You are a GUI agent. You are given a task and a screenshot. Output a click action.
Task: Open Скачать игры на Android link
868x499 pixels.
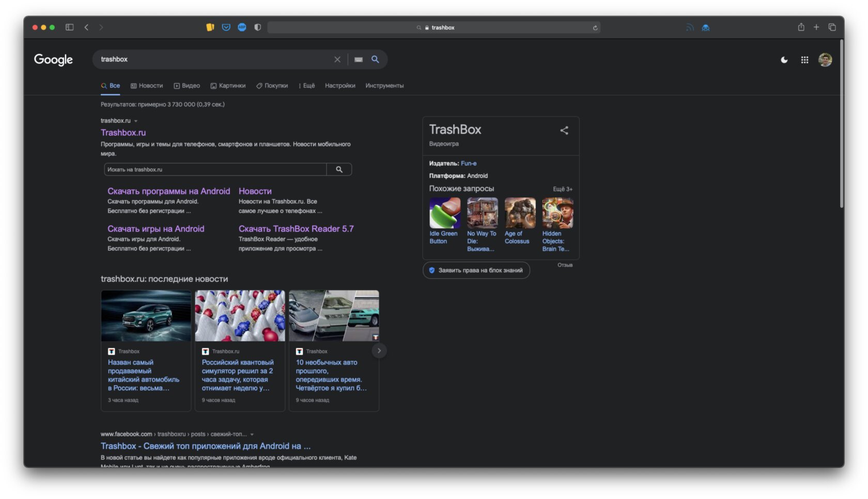tap(156, 229)
